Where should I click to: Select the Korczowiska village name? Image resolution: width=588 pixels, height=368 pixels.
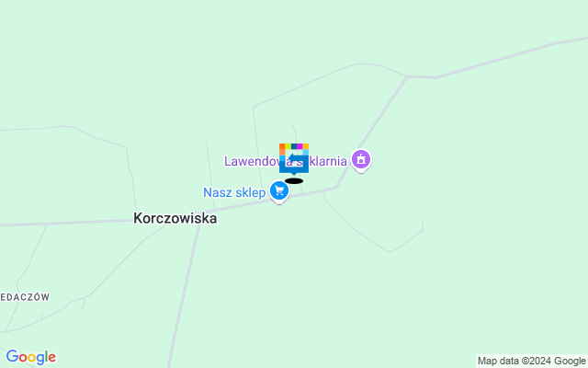coord(175,218)
